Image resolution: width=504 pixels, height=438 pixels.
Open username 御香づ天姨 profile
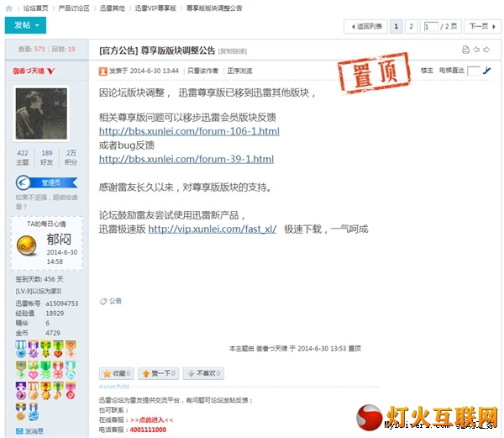(29, 71)
